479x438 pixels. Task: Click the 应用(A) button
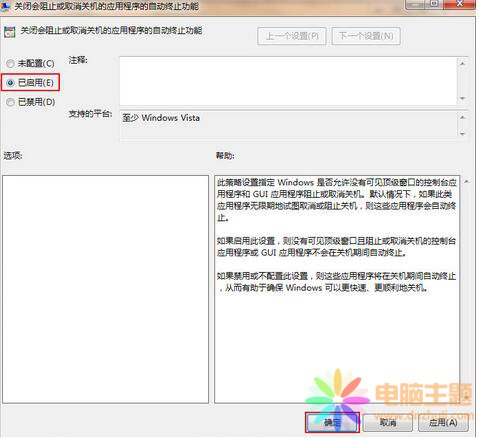tap(443, 422)
